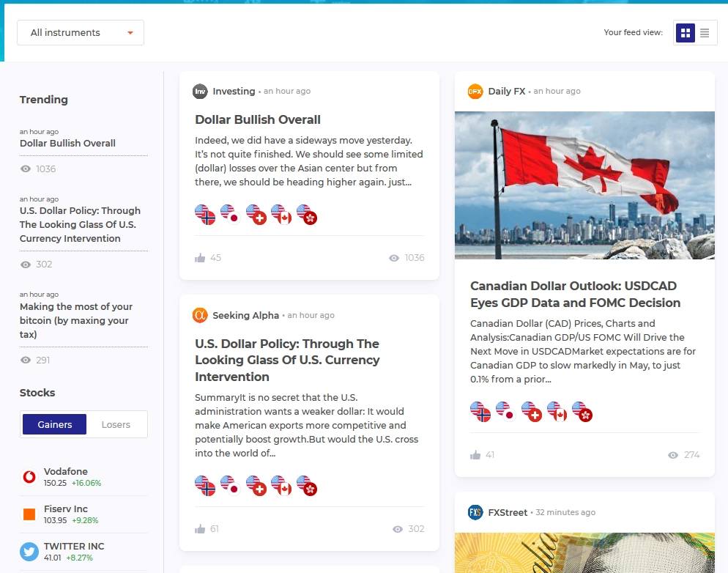
Task: Switch feed to list view
Action: pyautogui.click(x=705, y=32)
